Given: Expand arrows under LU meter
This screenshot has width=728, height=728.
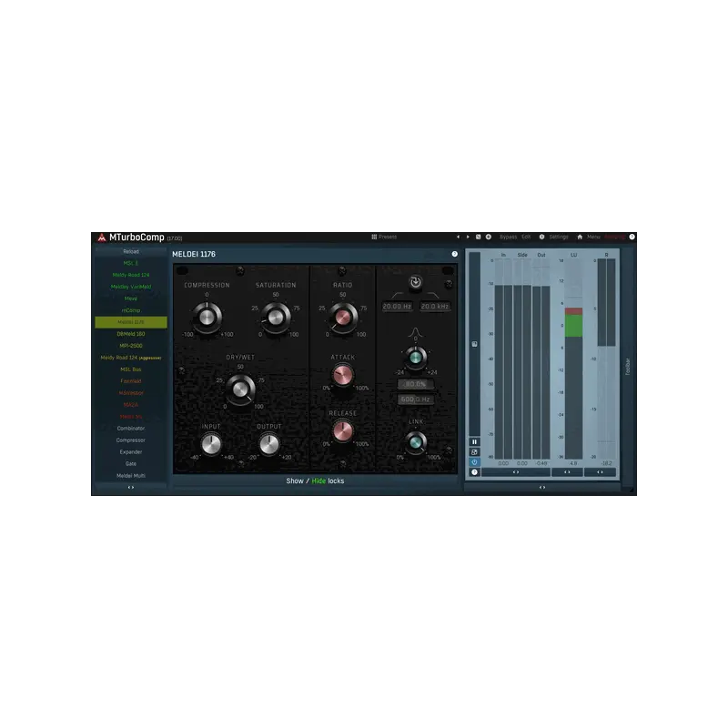Looking at the screenshot, I should coord(567,472).
